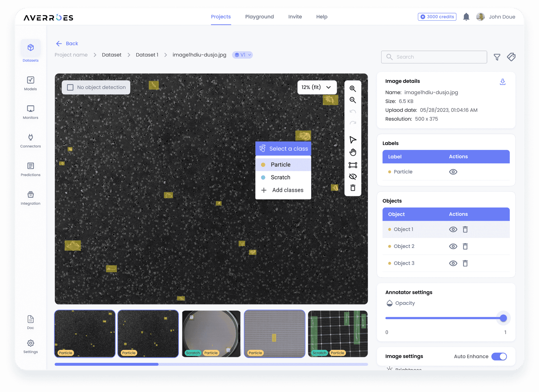Select Particle class from context menu
This screenshot has width=539, height=392.
tap(281, 164)
